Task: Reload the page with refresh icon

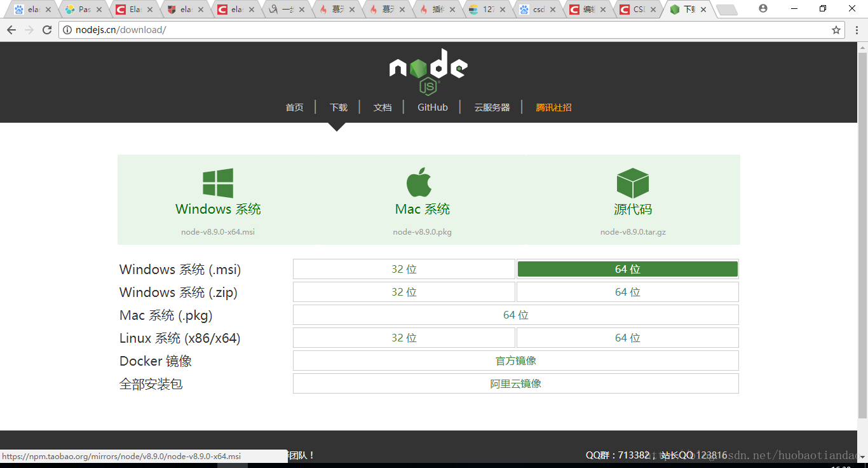Action: [x=47, y=30]
